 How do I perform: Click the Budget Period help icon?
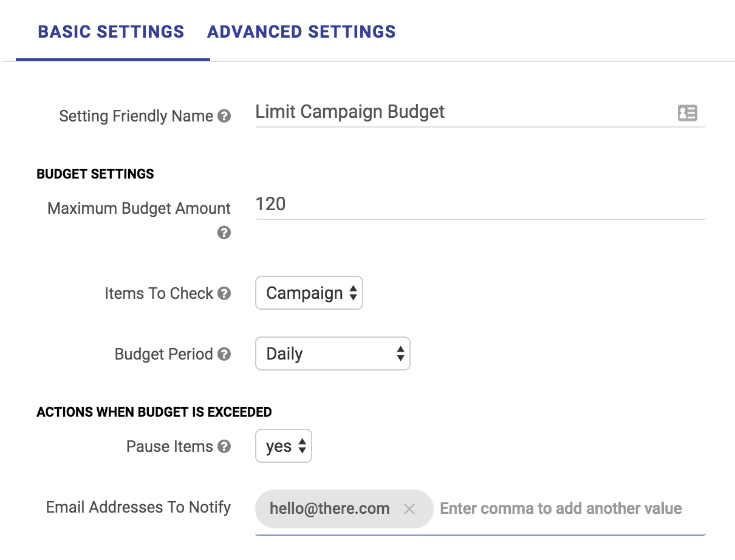tap(225, 355)
